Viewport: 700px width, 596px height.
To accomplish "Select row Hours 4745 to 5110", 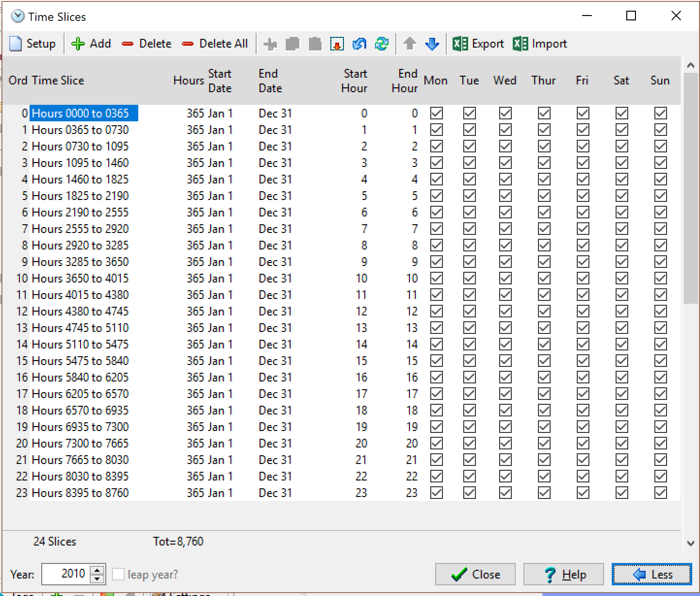I will (x=341, y=328).
